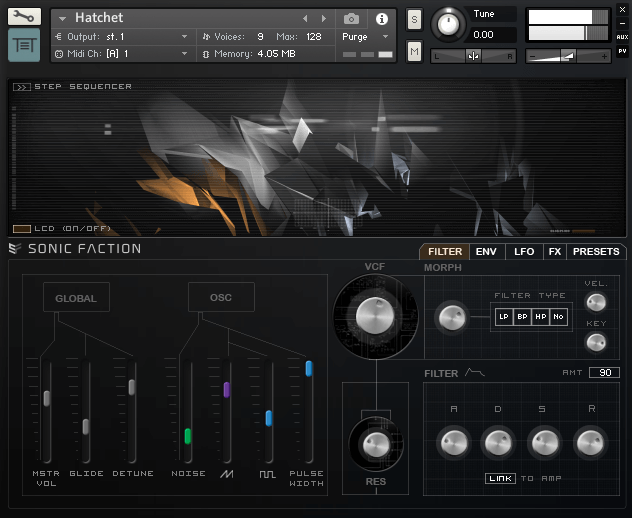The width and height of the screenshot is (632, 518).
Task: Click the filter envelope shape icon
Action: pyautogui.click(x=474, y=372)
